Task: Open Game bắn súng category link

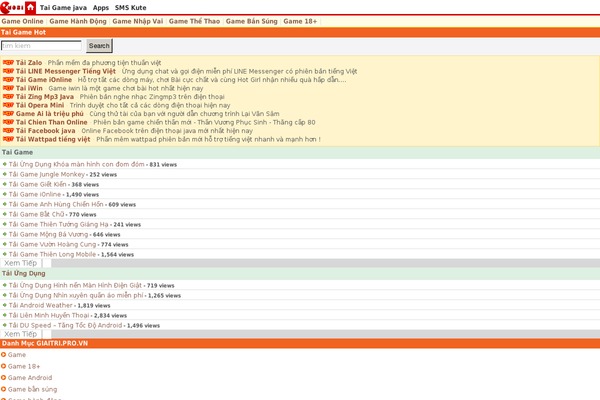Action: click(33, 389)
